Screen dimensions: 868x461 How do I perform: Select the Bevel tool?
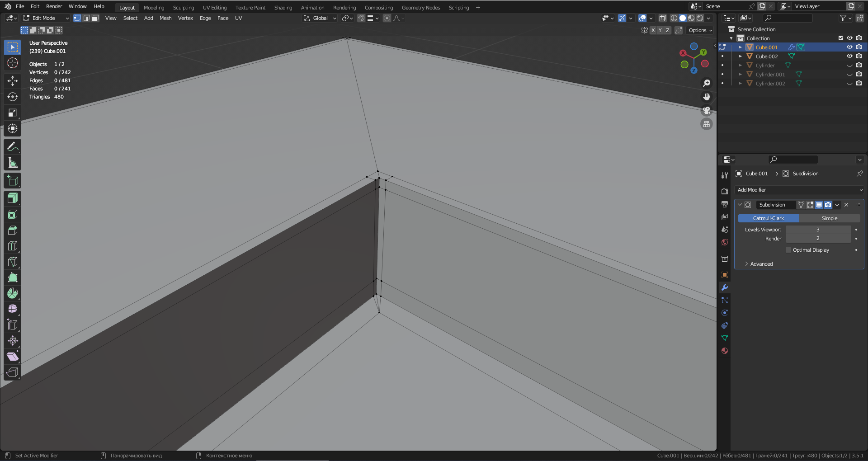pyautogui.click(x=13, y=230)
